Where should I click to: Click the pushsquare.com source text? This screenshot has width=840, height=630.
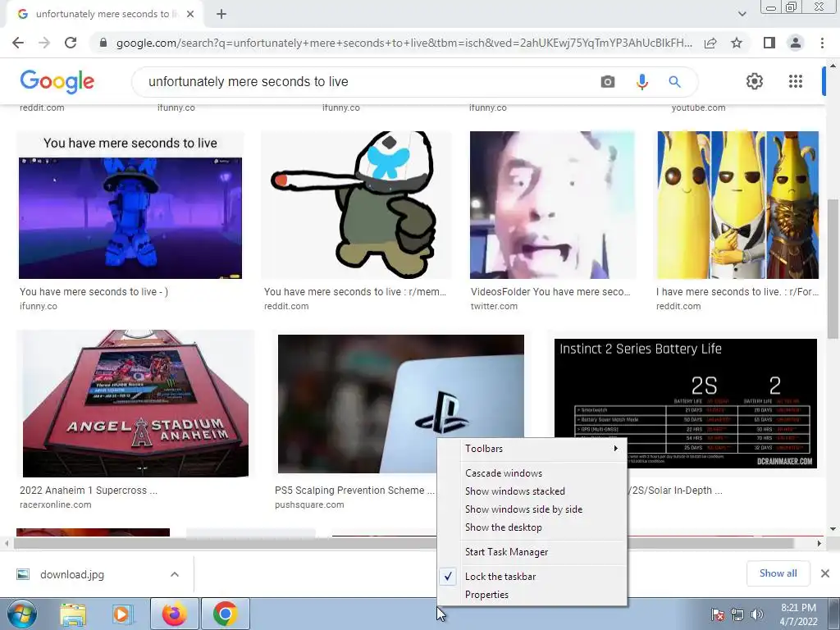tap(309, 504)
